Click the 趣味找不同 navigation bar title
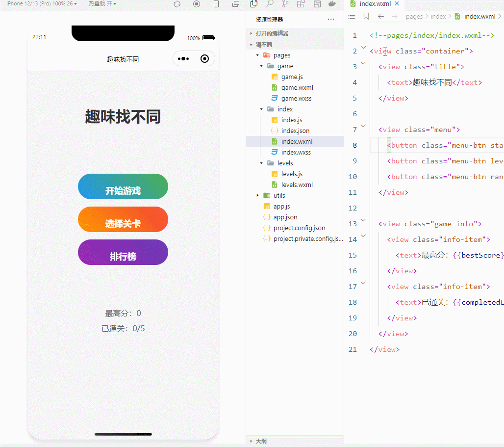 123,59
